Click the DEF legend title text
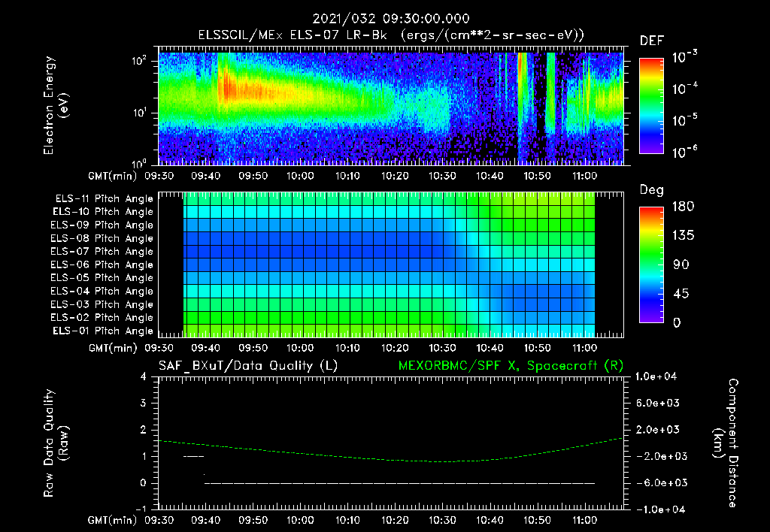The image size is (770, 532). coord(652,41)
